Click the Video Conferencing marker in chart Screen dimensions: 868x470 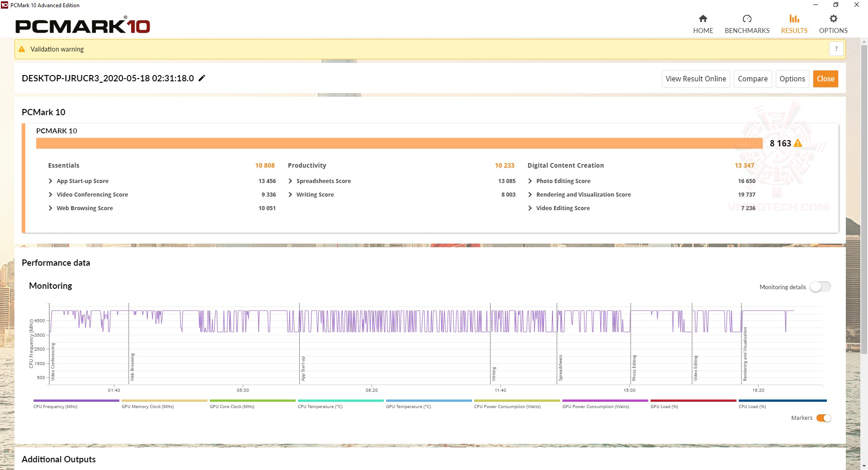pyautogui.click(x=53, y=362)
